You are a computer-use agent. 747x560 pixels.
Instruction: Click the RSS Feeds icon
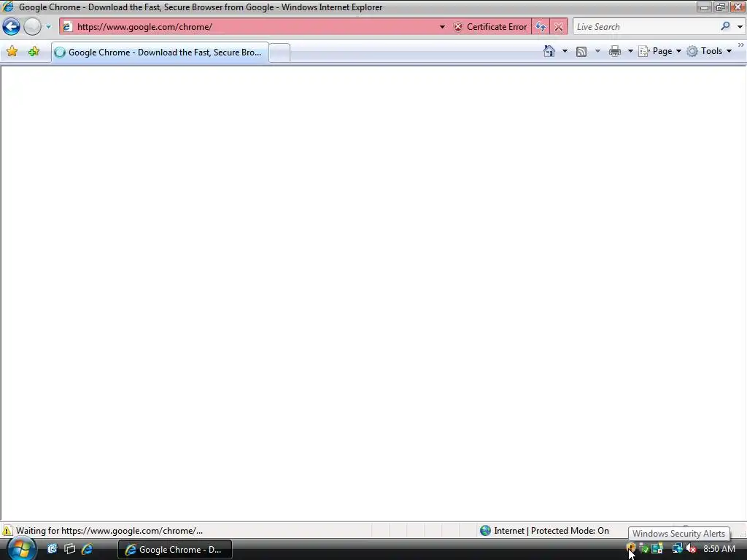point(581,52)
